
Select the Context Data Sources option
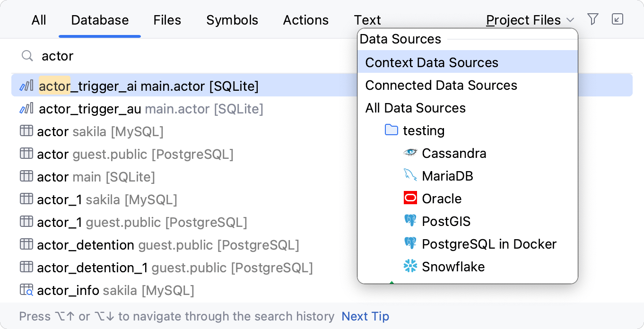[x=432, y=62]
